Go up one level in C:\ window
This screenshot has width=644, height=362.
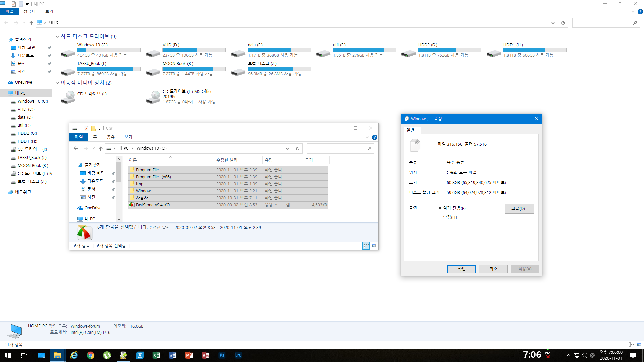[x=101, y=148]
